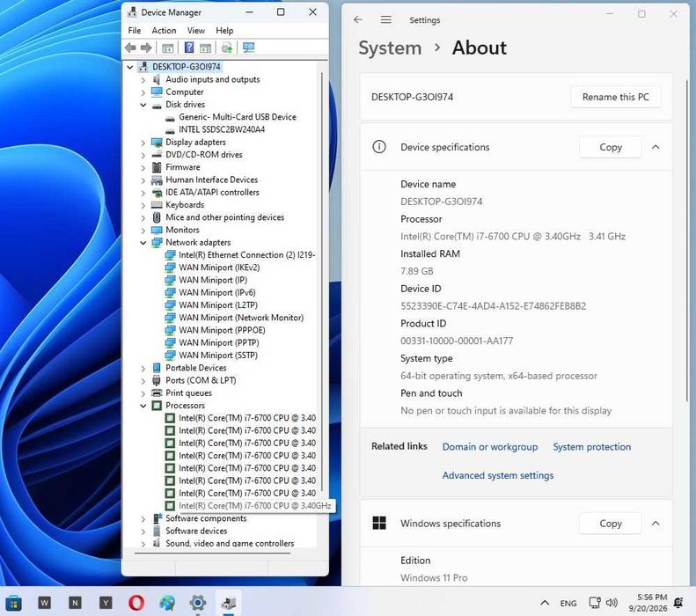The image size is (696, 616).
Task: Click the Keyboards icon in the tree
Action: pos(157,204)
